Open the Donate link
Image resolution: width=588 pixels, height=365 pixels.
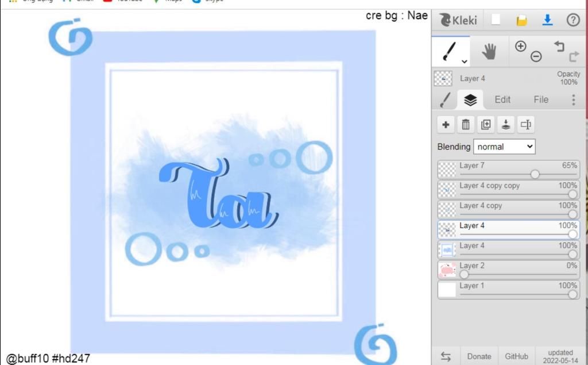[x=479, y=356]
